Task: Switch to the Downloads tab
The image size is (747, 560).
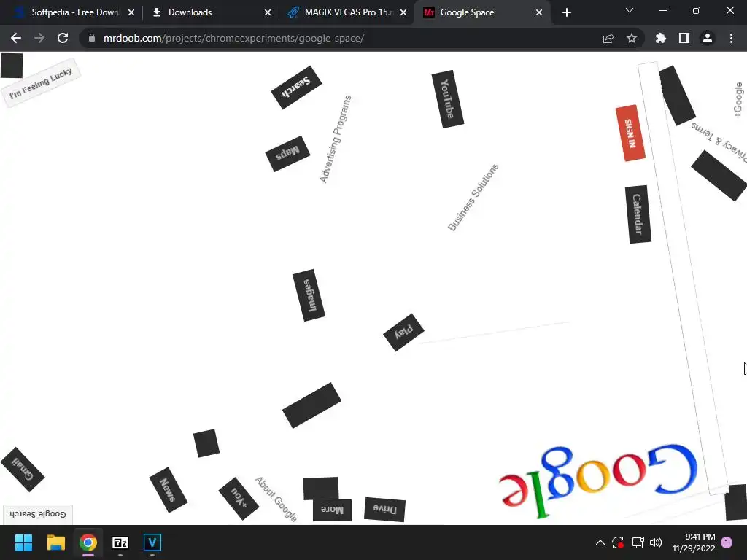Action: pyautogui.click(x=209, y=12)
